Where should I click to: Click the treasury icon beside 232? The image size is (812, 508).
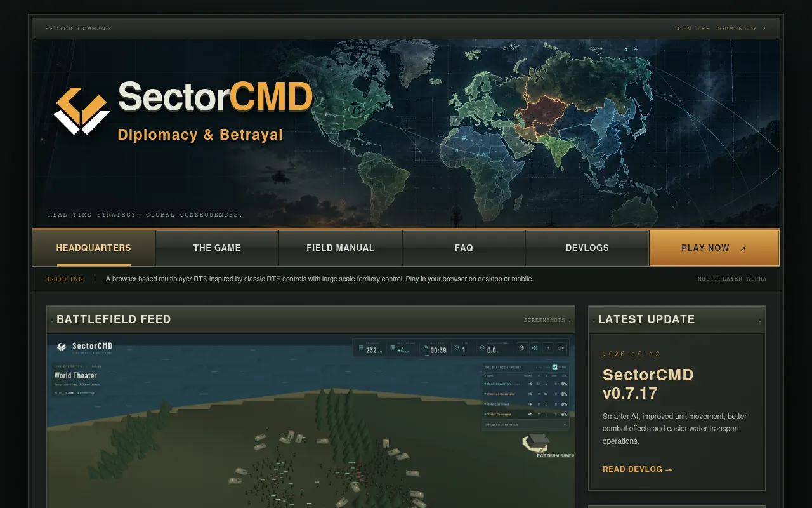point(362,348)
